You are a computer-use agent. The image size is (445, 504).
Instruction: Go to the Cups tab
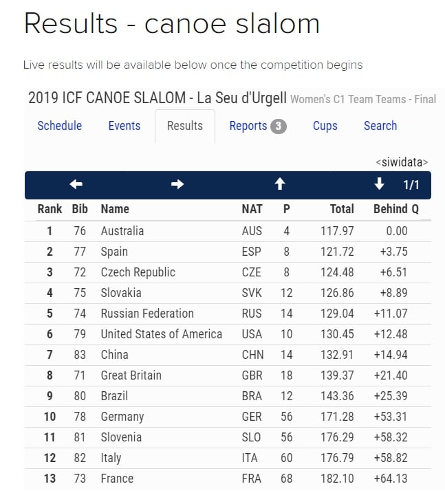pyautogui.click(x=325, y=126)
